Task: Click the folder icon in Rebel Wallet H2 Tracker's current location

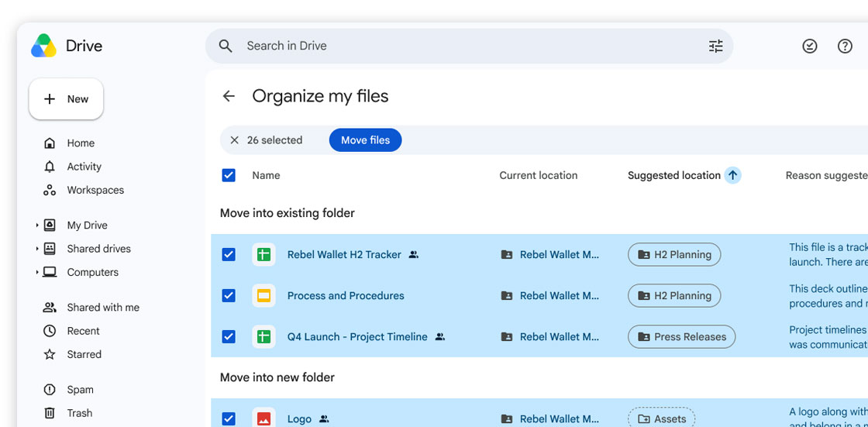Action: pos(507,255)
